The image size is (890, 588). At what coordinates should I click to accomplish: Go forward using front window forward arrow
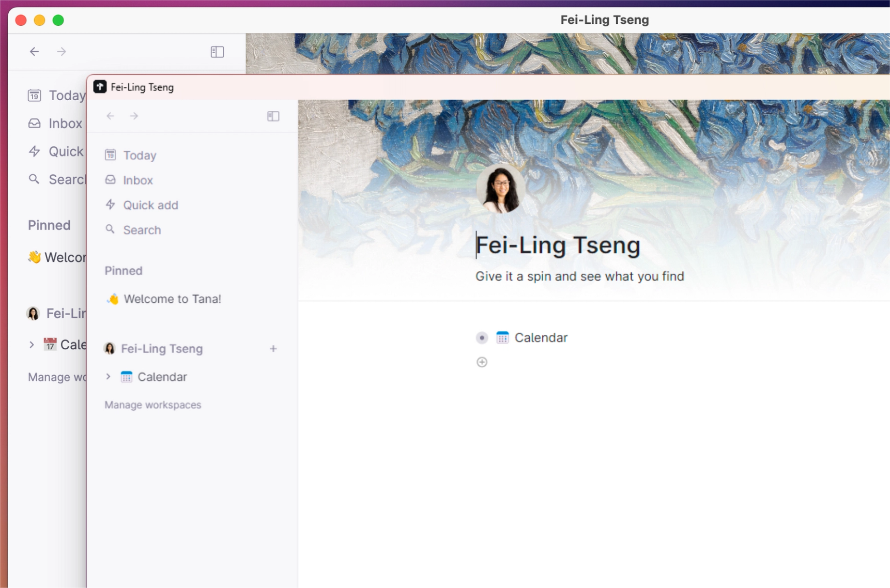point(134,116)
